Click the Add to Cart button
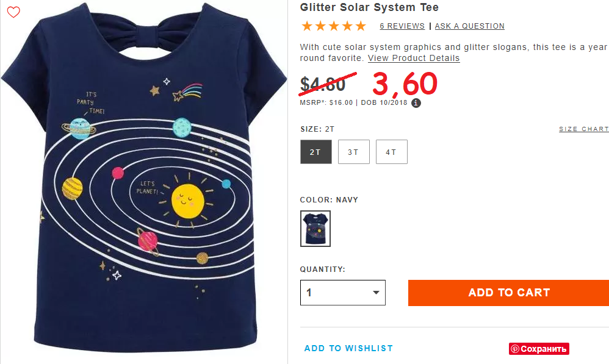The image size is (609, 364). (x=508, y=293)
